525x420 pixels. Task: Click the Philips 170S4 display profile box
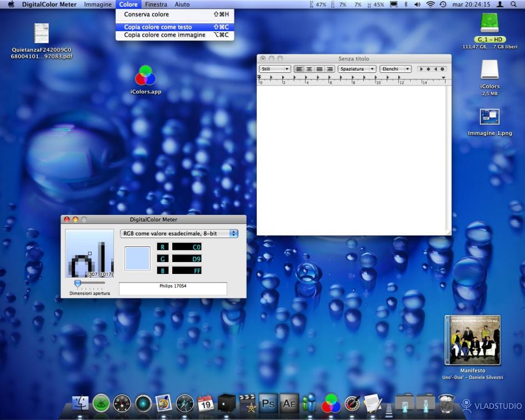pyautogui.click(x=173, y=288)
